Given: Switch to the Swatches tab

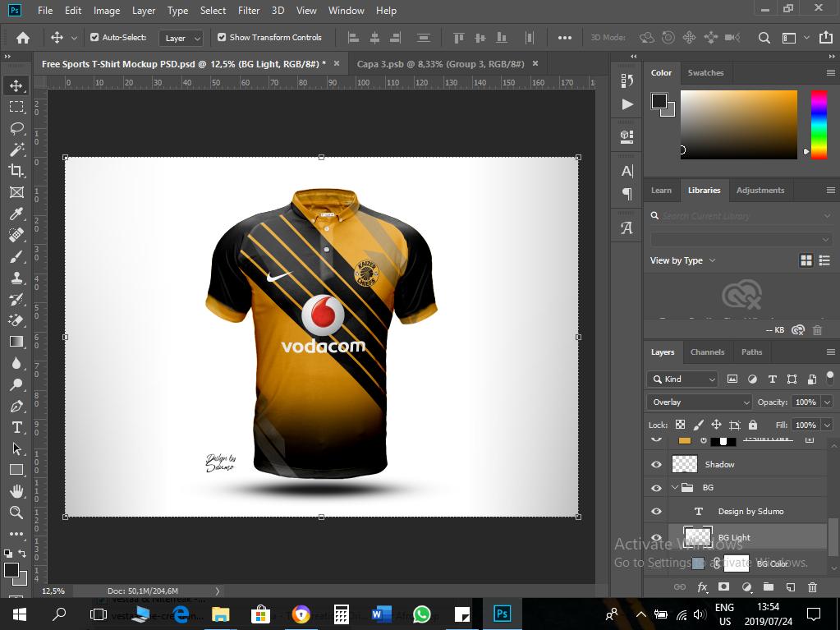Looking at the screenshot, I should [705, 72].
